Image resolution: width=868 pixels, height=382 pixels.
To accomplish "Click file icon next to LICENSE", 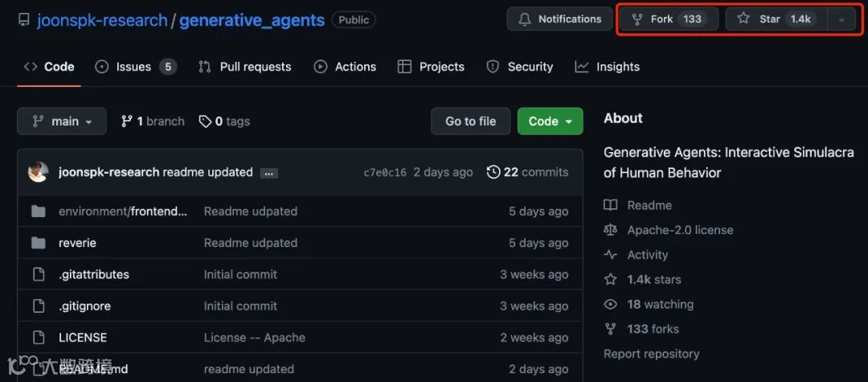I will [x=39, y=338].
